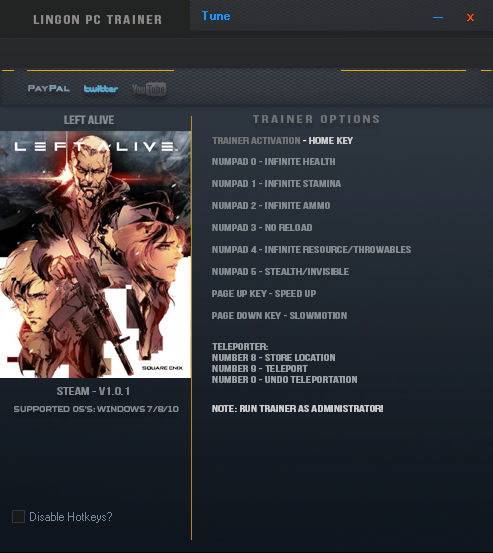Viewport: 493px width, 553px height.
Task: Click the TRAINER OPTIONS heading
Action: (x=317, y=119)
